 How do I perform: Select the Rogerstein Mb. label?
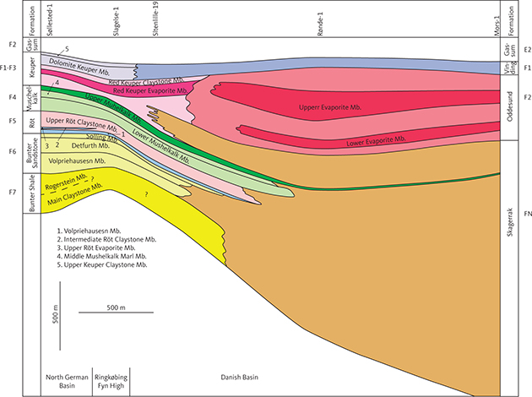point(66,182)
